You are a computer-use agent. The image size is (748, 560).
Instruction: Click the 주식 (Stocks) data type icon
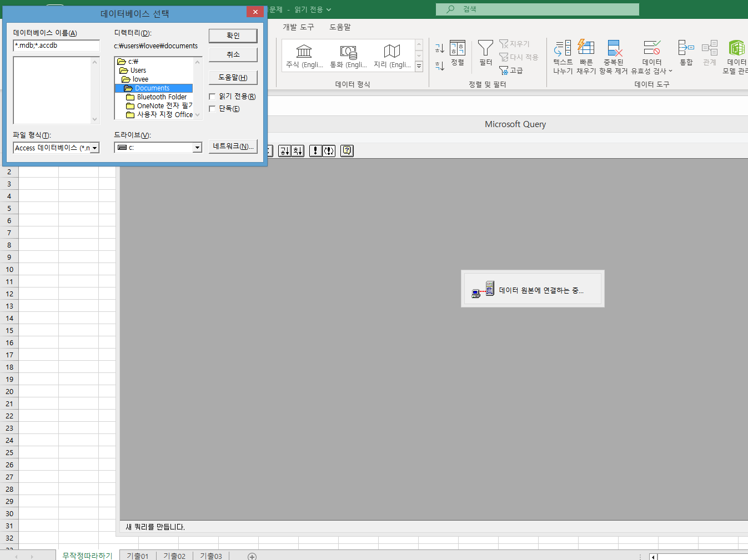click(304, 52)
